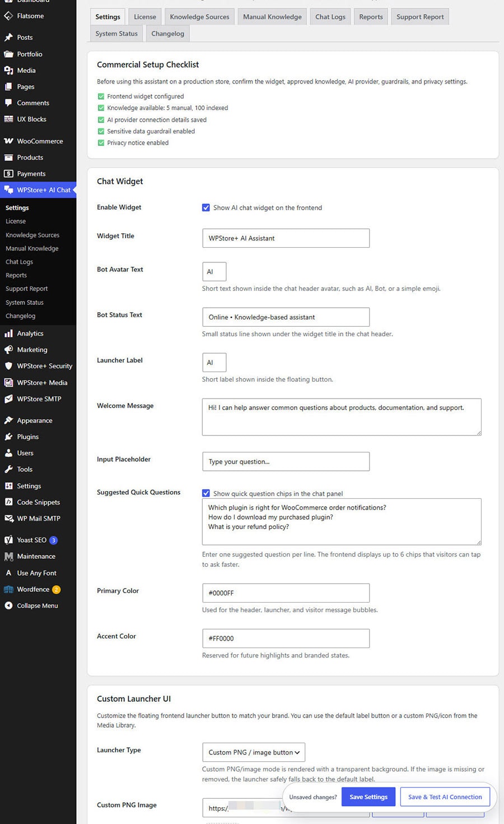504x824 pixels.
Task: Open Knowledge Sources sidebar submenu link
Action: tap(32, 235)
